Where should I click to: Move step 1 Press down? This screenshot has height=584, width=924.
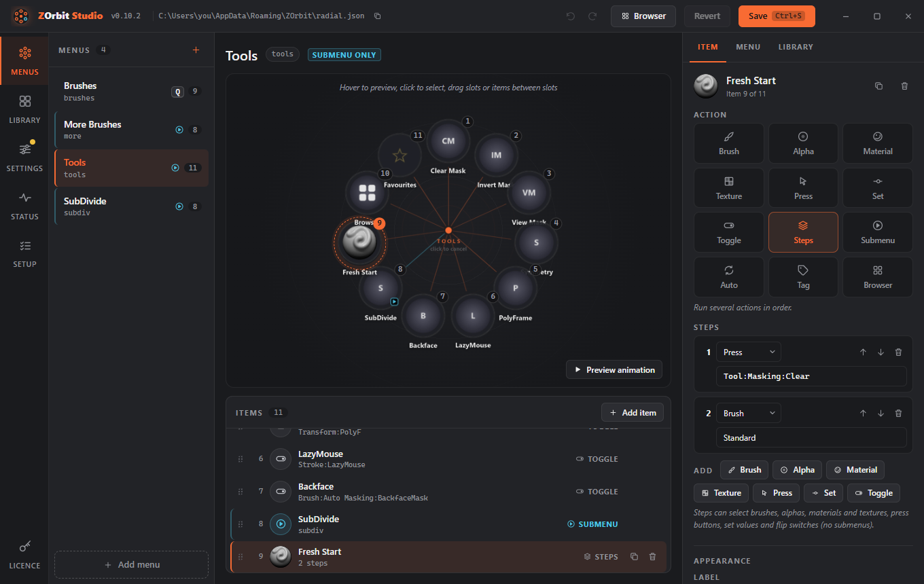(881, 352)
